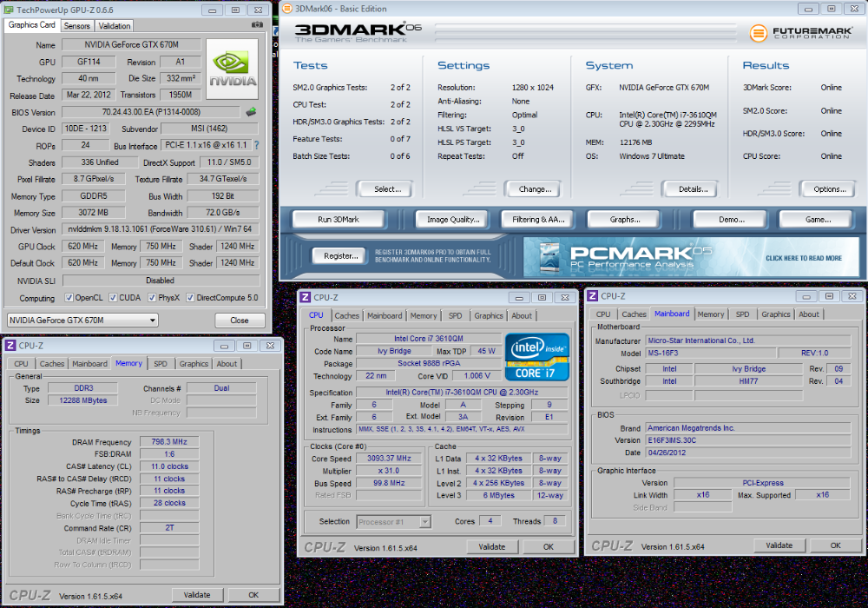The image size is (868, 608).
Task: Open the Processor #1 selection dropdown
Action: [393, 522]
